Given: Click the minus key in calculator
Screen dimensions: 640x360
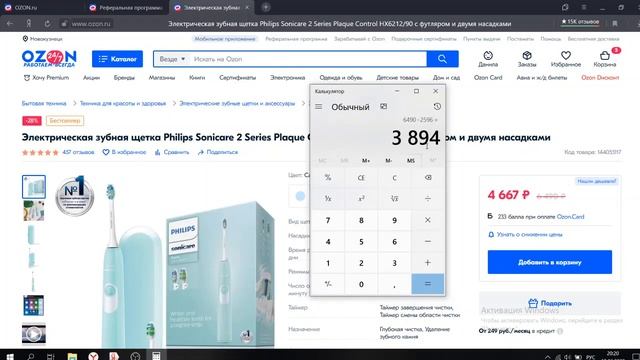Looking at the screenshot, I should pyautogui.click(x=427, y=242).
